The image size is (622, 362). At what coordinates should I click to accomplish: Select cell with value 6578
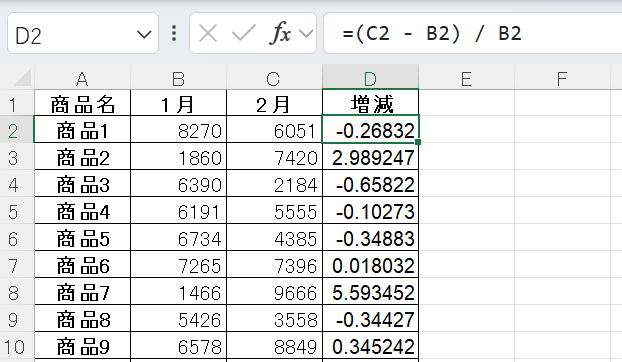(179, 346)
